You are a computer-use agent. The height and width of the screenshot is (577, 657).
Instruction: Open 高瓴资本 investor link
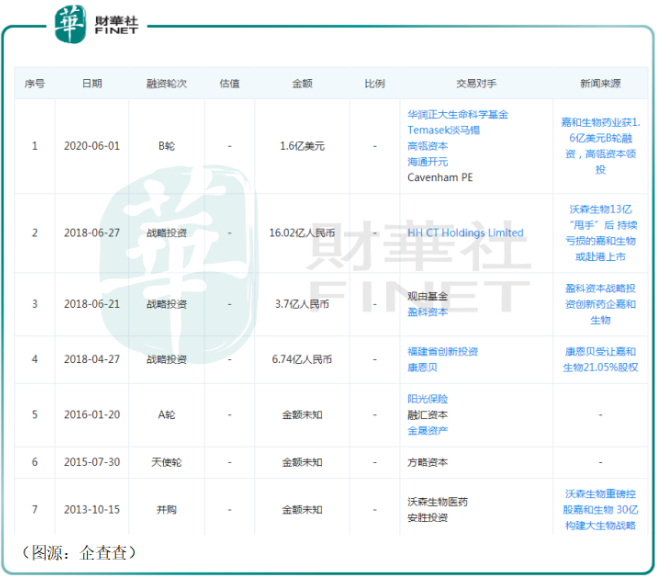click(x=427, y=146)
